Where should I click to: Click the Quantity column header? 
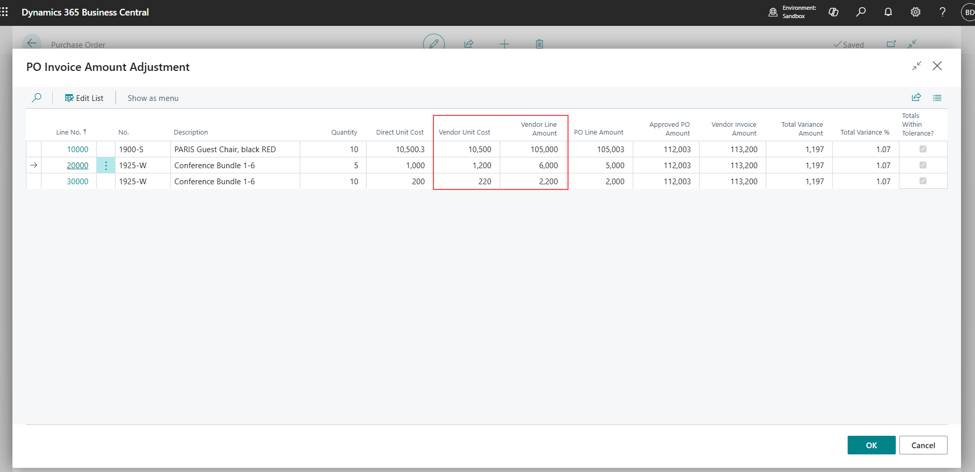tap(344, 132)
